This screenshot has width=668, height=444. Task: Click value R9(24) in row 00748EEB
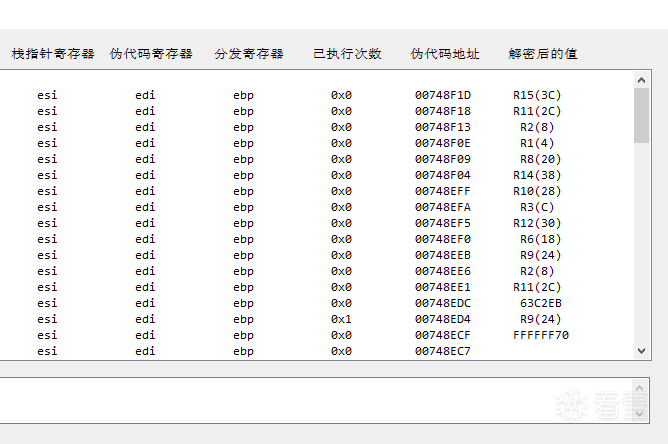pyautogui.click(x=541, y=255)
